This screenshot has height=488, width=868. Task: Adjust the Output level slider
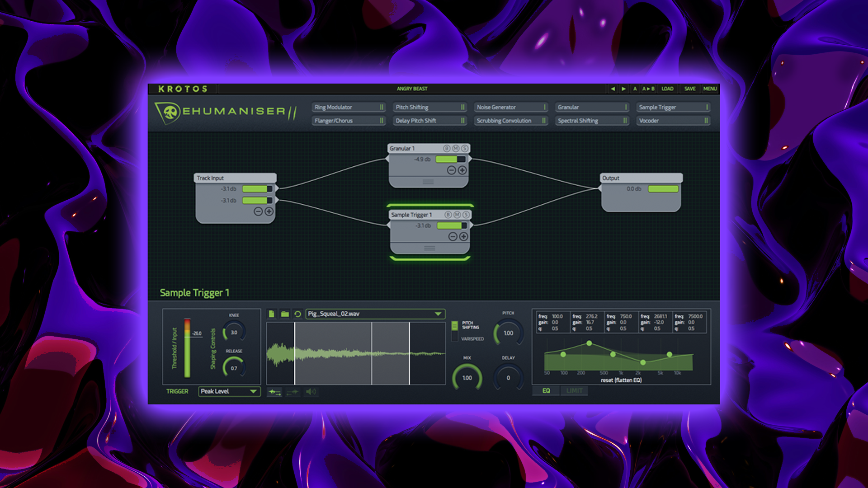663,189
